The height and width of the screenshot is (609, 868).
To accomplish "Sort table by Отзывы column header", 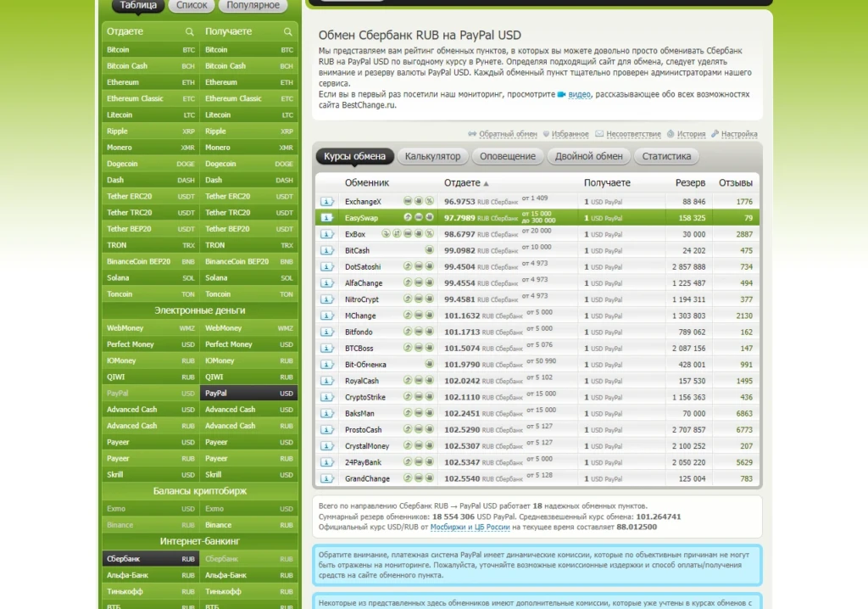I will (x=735, y=183).
